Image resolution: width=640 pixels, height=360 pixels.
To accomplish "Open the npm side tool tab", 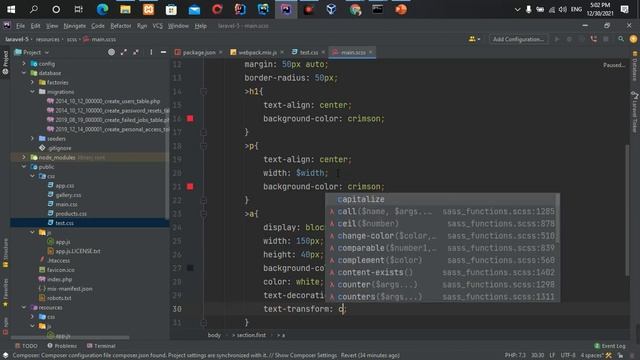I will coord(5,327).
